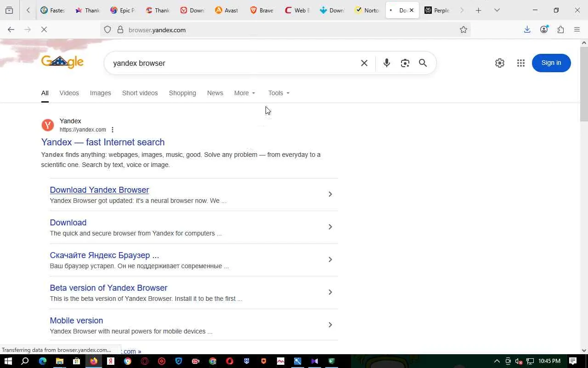Screen dimensions: 588x368
Task: Switch to the Web Browser tab
Action: pyautogui.click(x=297, y=10)
